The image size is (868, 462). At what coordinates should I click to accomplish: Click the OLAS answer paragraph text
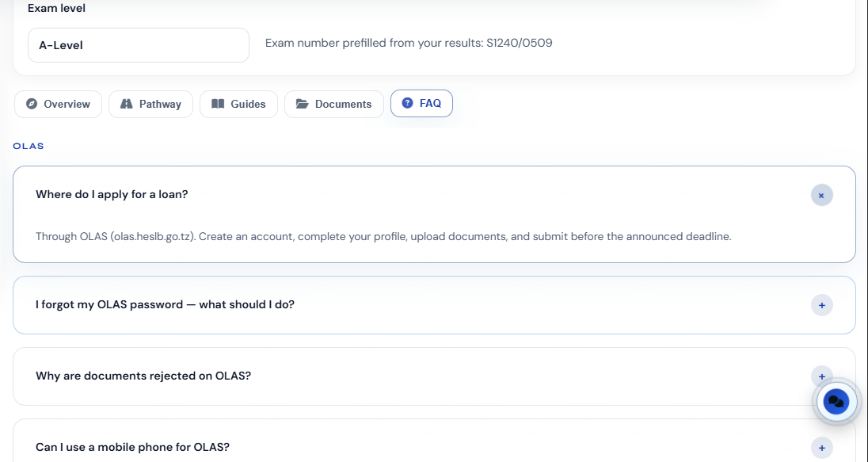pos(383,236)
